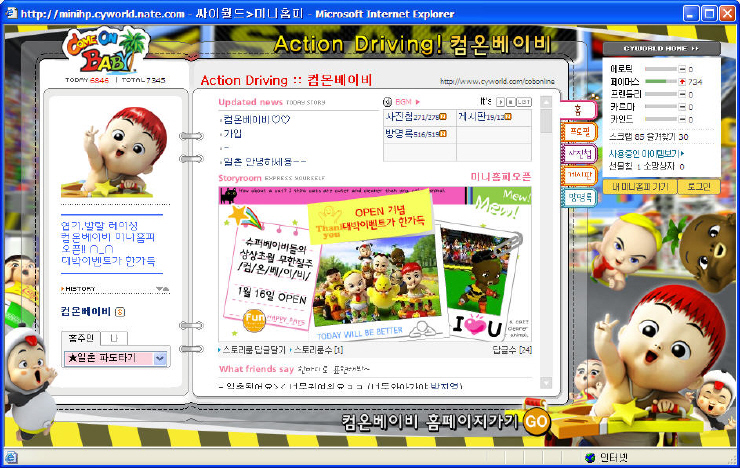Open the BGM LIST button
This screenshot has height=468, width=740.
coord(524,102)
